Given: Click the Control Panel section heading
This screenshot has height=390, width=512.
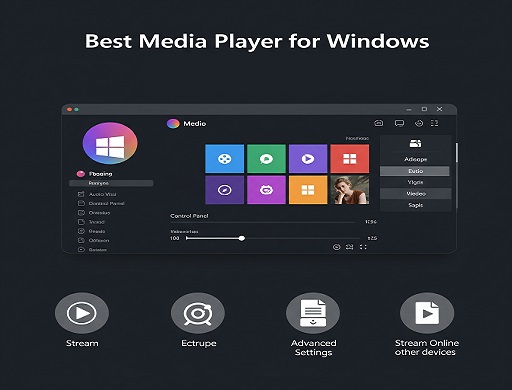Looking at the screenshot, I should point(189,216).
